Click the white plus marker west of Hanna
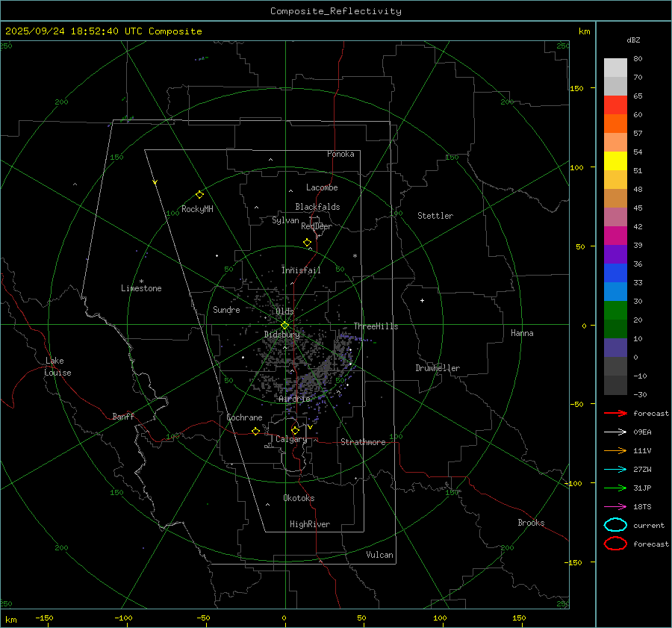 point(422,300)
